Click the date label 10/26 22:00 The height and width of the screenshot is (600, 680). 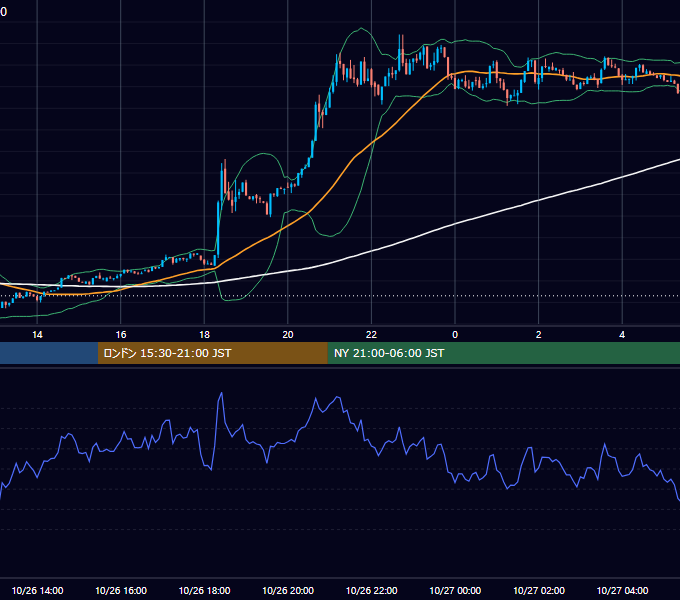pos(371,591)
